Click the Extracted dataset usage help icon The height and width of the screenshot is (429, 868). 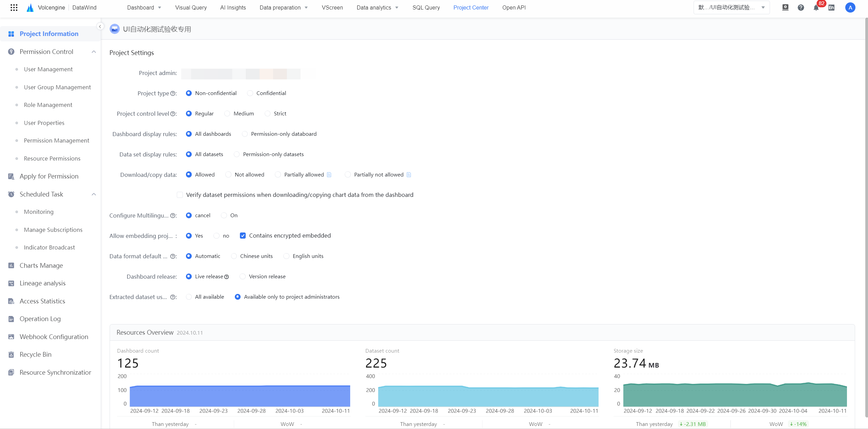point(173,297)
